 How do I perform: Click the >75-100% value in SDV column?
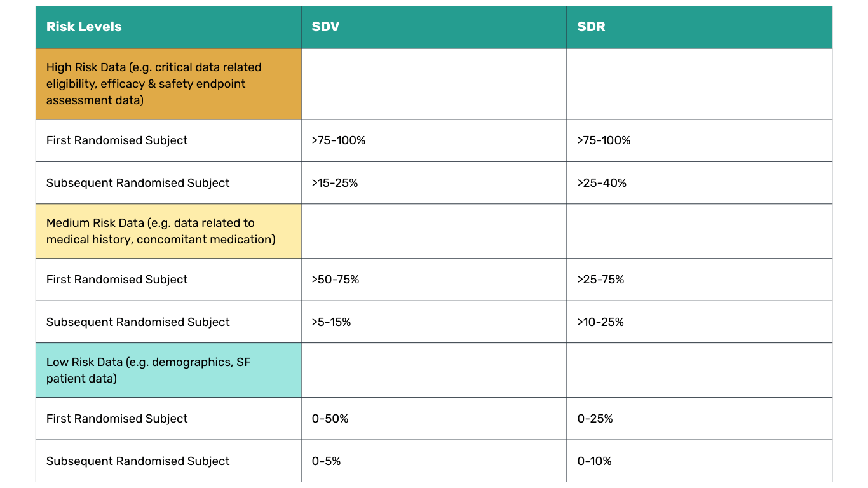(339, 140)
